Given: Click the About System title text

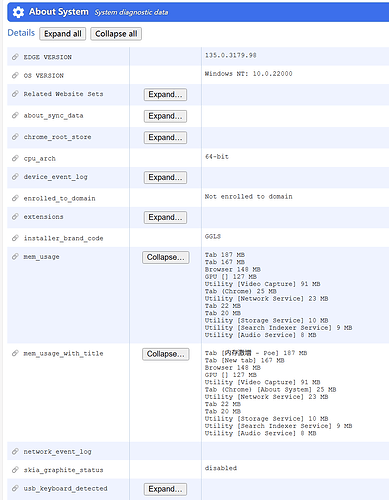Looking at the screenshot, I should (59, 12).
